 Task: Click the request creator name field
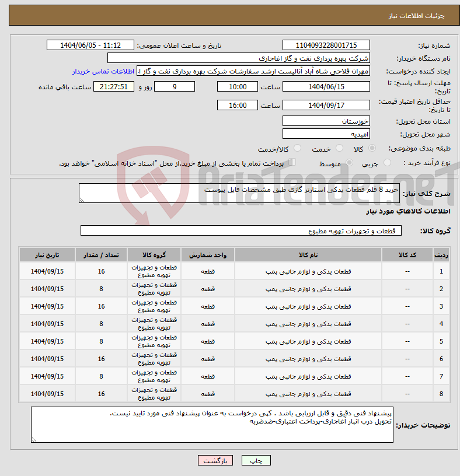(253, 71)
